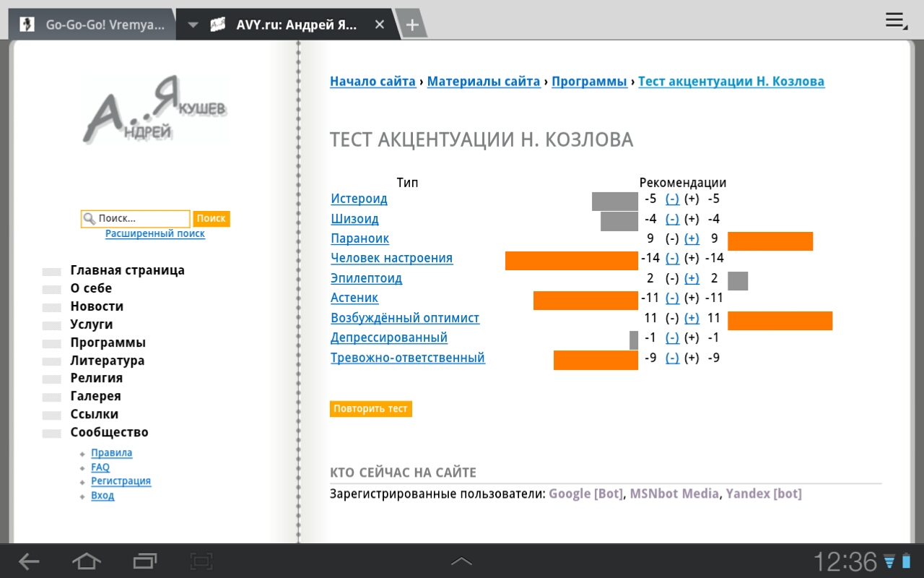This screenshot has height=578, width=924.
Task: Click the Материалы сайта breadcrumb
Action: pos(484,82)
